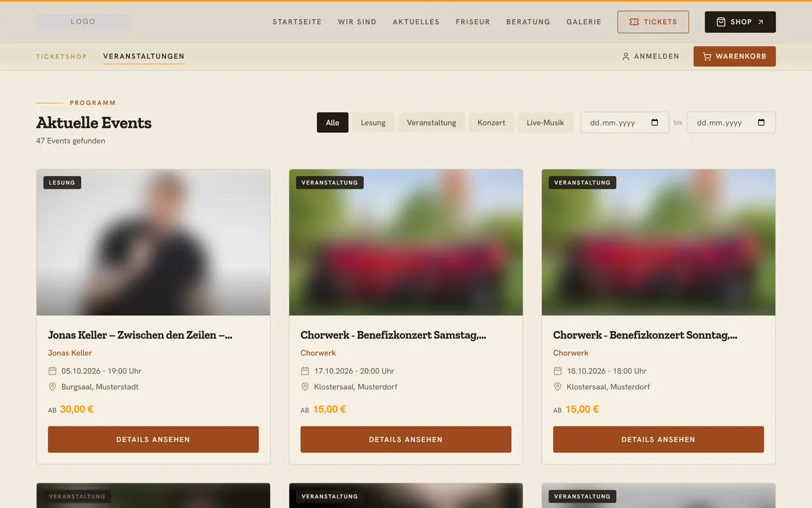
Task: Open the Benefizkonzert Samstag event image
Action: (x=406, y=243)
